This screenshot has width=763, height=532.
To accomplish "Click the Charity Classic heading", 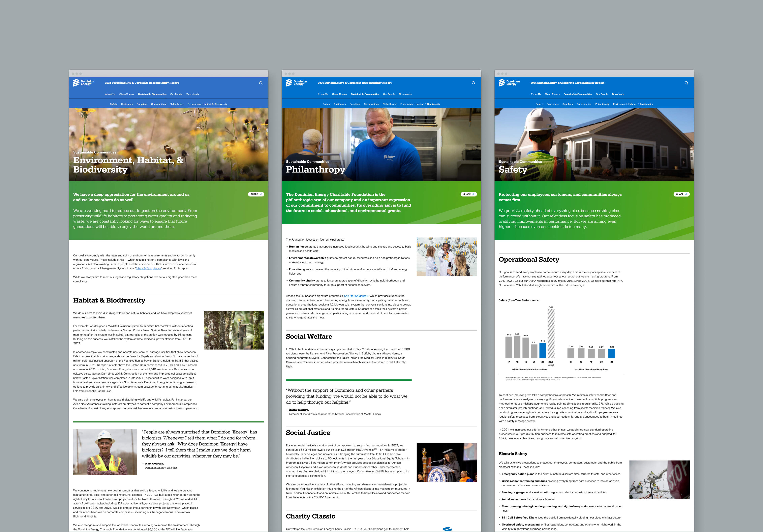I will [310, 516].
